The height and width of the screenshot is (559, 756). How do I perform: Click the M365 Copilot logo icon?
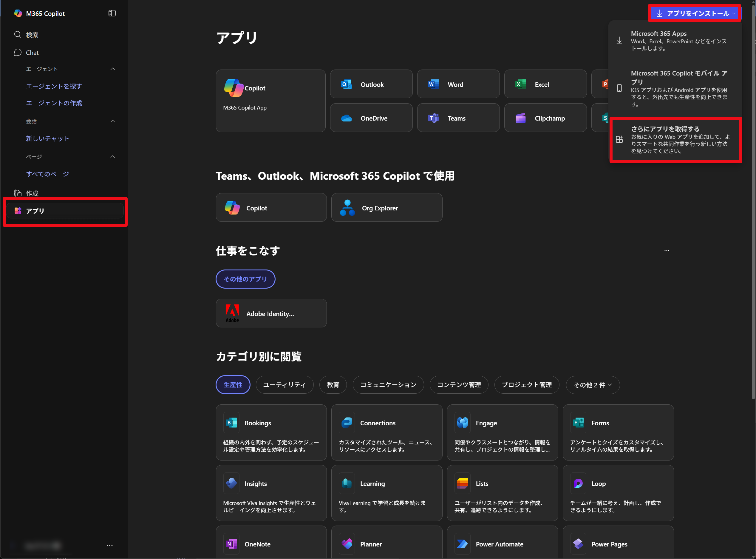18,13
